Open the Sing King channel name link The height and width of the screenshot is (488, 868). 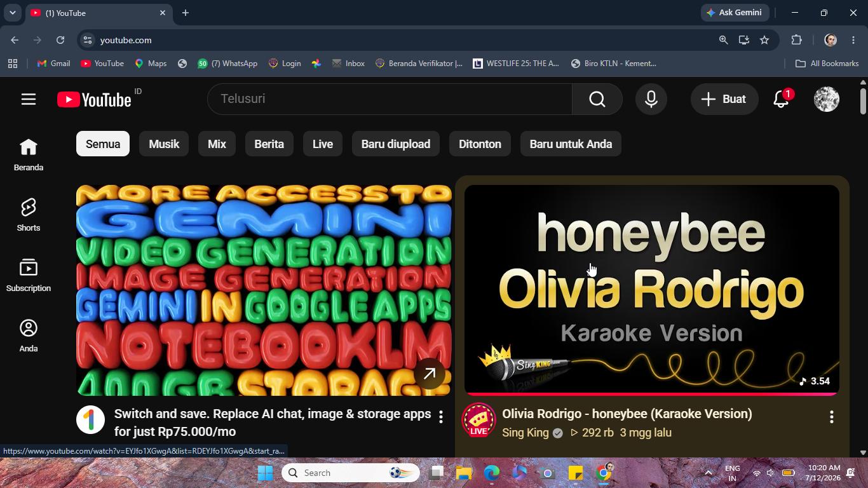coord(526,433)
